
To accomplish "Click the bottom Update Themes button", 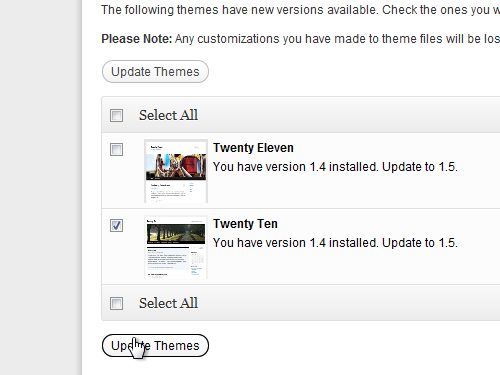I will point(155,346).
